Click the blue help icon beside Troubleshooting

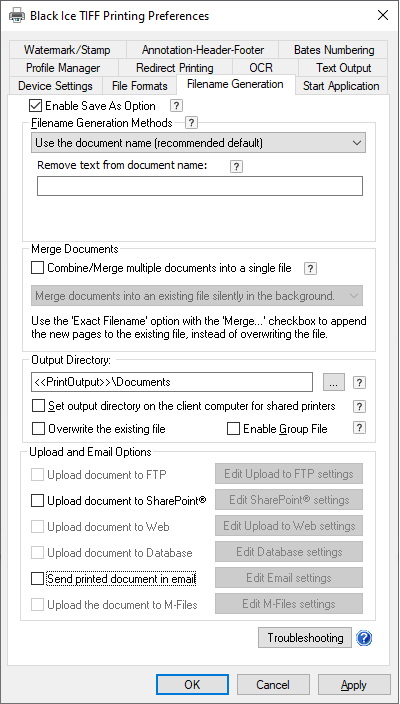364,638
